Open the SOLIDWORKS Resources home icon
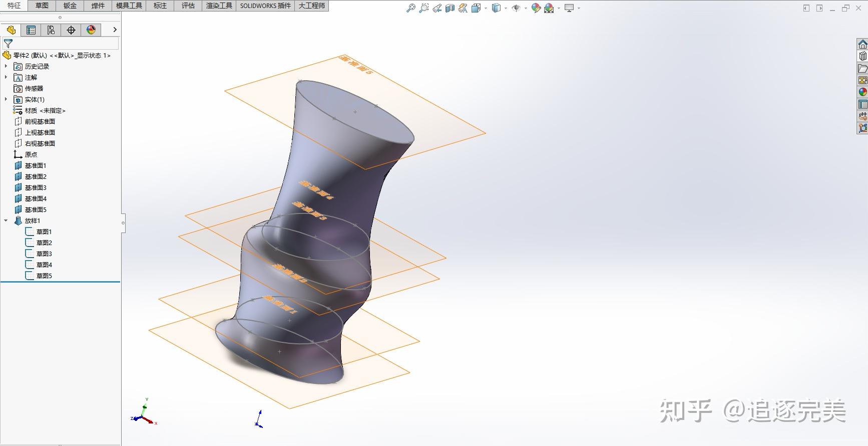 coord(862,45)
